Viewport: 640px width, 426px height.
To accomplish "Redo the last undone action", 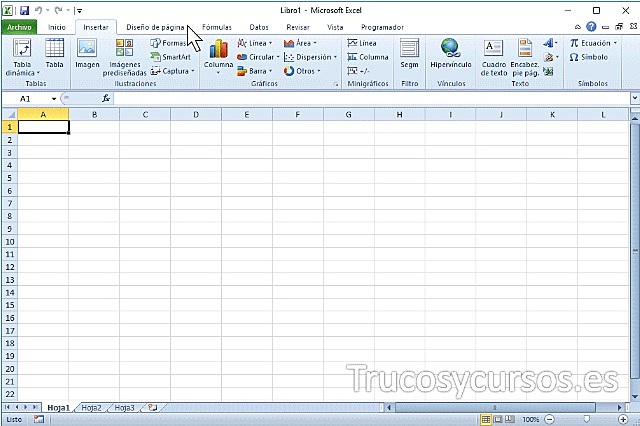I will pos(58,10).
